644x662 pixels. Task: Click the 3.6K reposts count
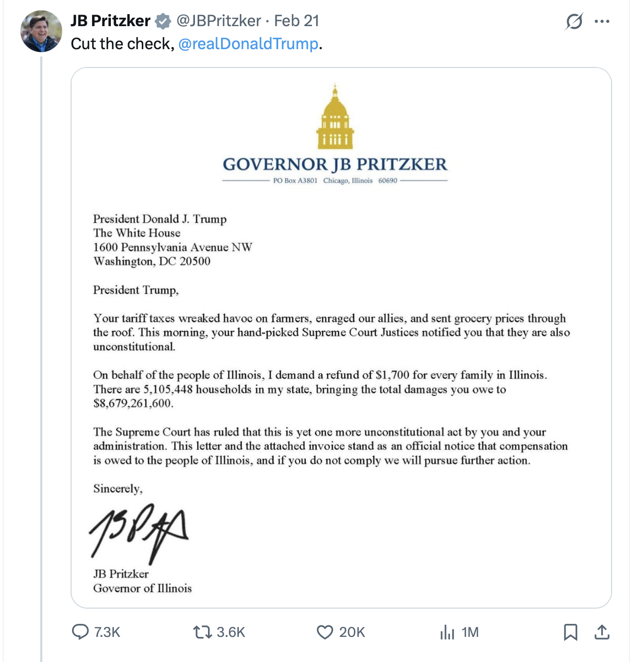pos(231,632)
